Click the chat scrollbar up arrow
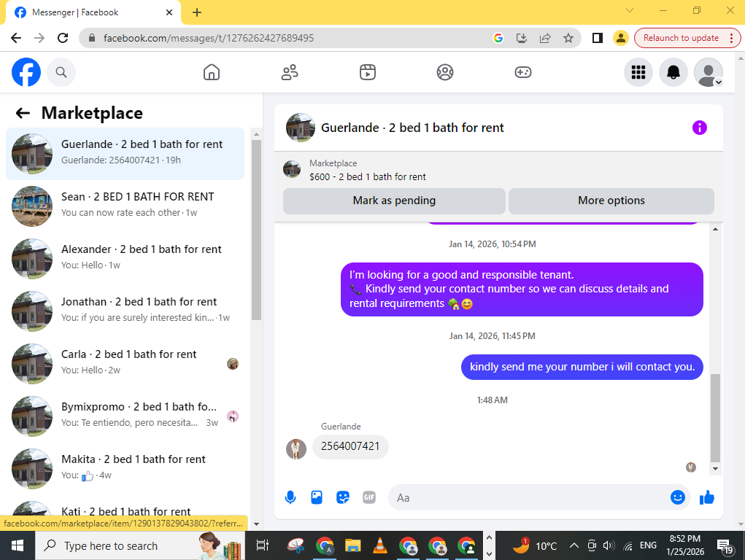The height and width of the screenshot is (560, 745). click(715, 229)
